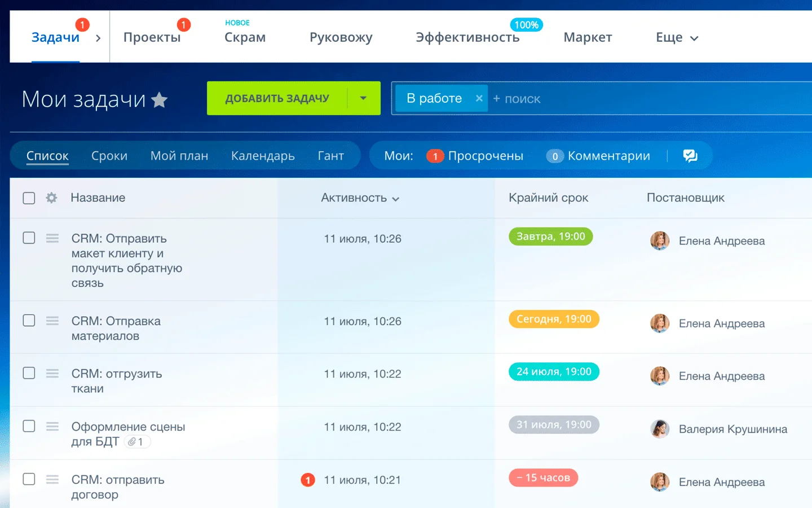Viewport: 812px width, 508px height.
Task: Click the attachment badge on Оформление сцены для БДТ
Action: (138, 442)
